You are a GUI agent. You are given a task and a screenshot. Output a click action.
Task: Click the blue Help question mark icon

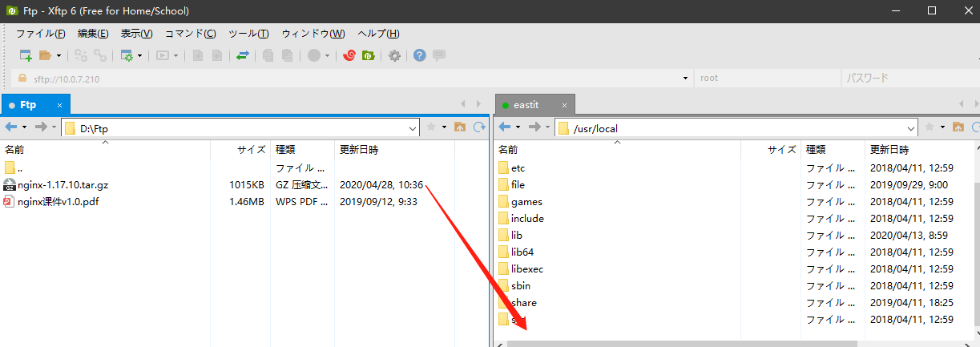[x=419, y=55]
